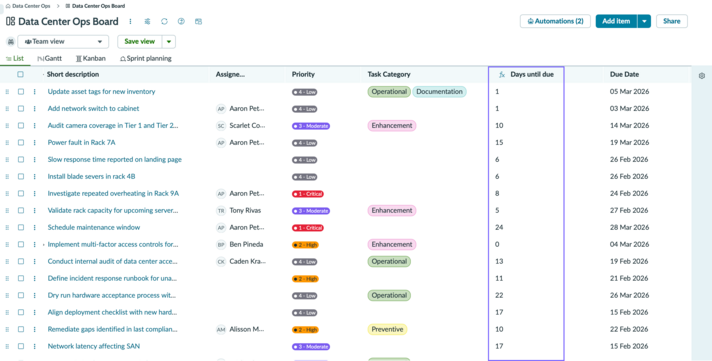
Task: Open the Add item dropdown arrow
Action: point(644,21)
